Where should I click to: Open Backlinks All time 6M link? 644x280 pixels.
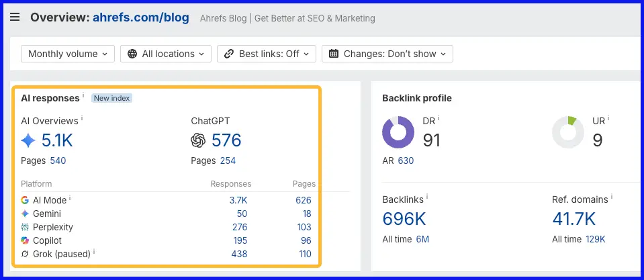pyautogui.click(x=422, y=239)
